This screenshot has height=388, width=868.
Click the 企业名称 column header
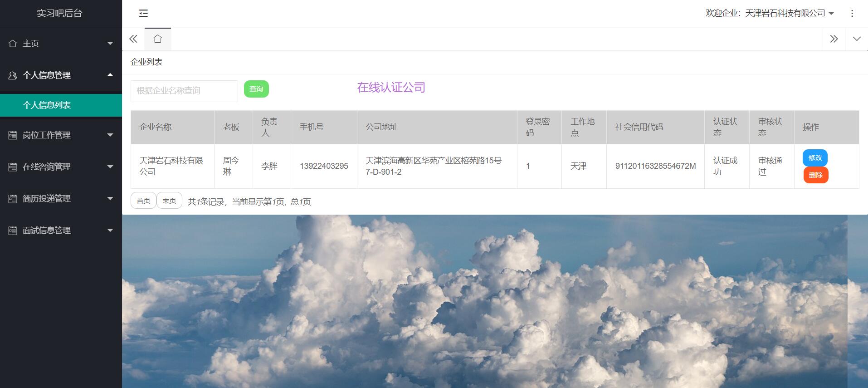pos(172,127)
